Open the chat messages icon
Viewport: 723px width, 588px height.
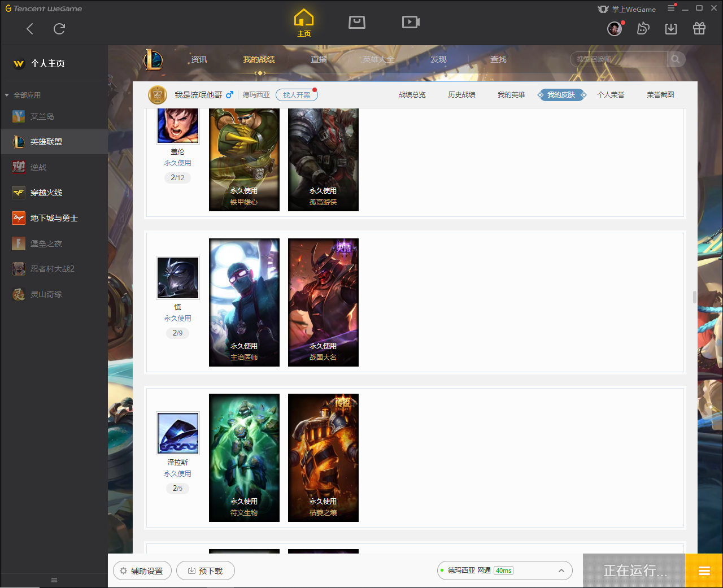(643, 28)
